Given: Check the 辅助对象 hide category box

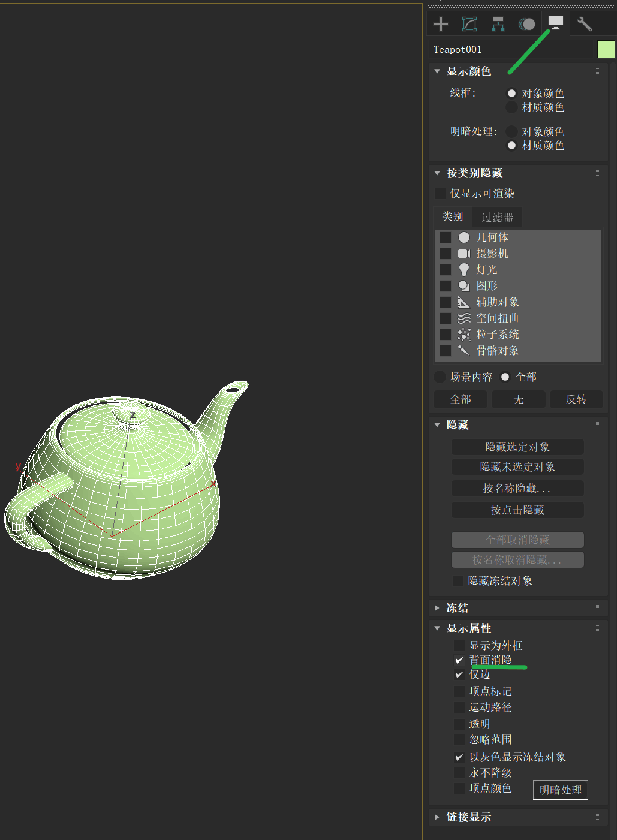Looking at the screenshot, I should click(x=446, y=302).
